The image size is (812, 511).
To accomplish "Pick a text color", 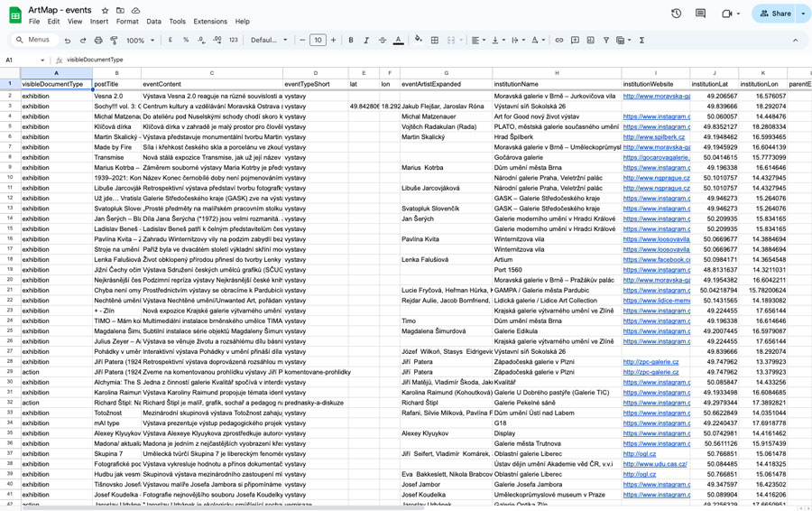I will coord(398,40).
